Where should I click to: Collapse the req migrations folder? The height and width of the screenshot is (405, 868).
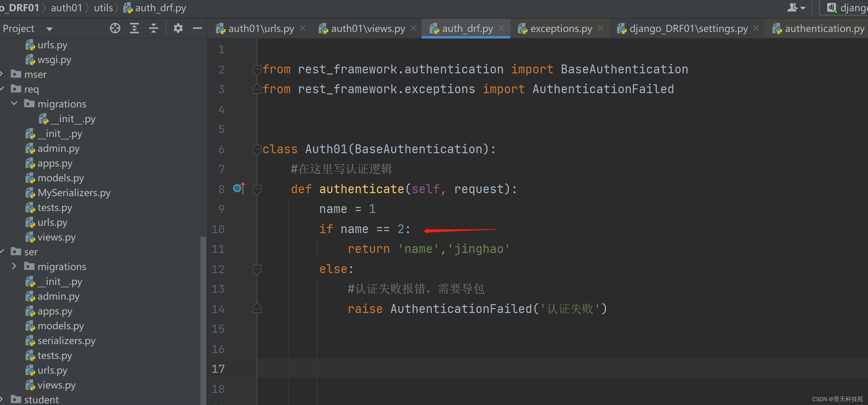[14, 103]
